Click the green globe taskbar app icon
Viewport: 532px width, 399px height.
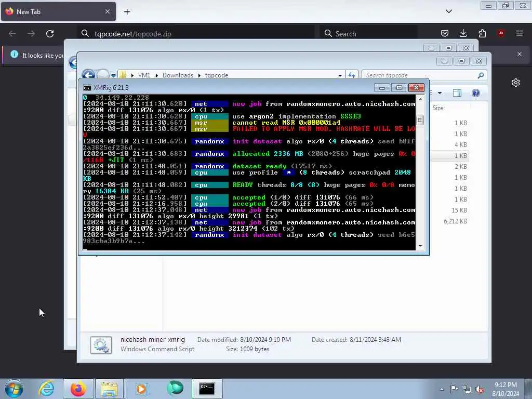tap(175, 389)
